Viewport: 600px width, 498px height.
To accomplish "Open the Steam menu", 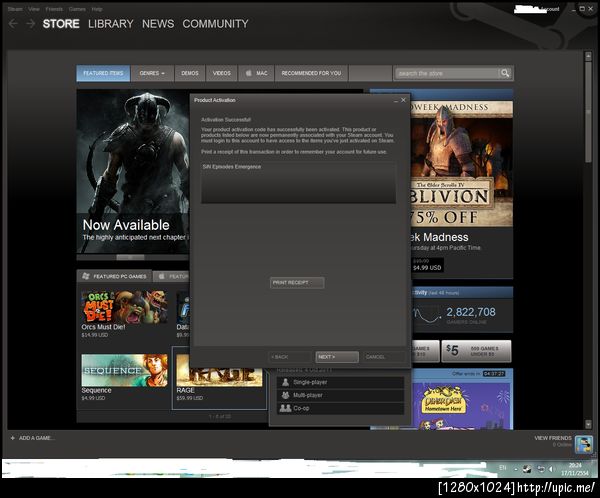I will [15, 9].
